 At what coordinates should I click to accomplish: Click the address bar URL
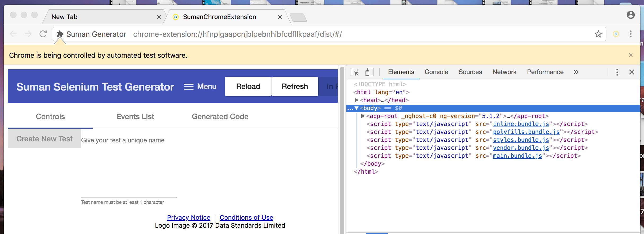pyautogui.click(x=237, y=34)
